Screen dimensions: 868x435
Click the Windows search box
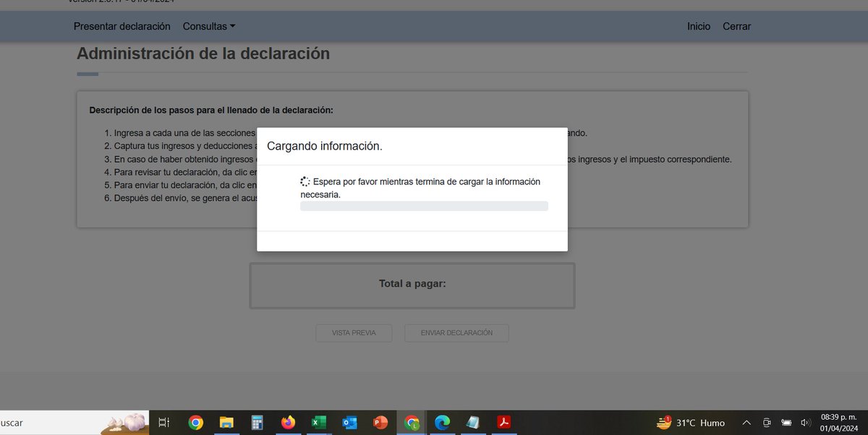point(75,423)
